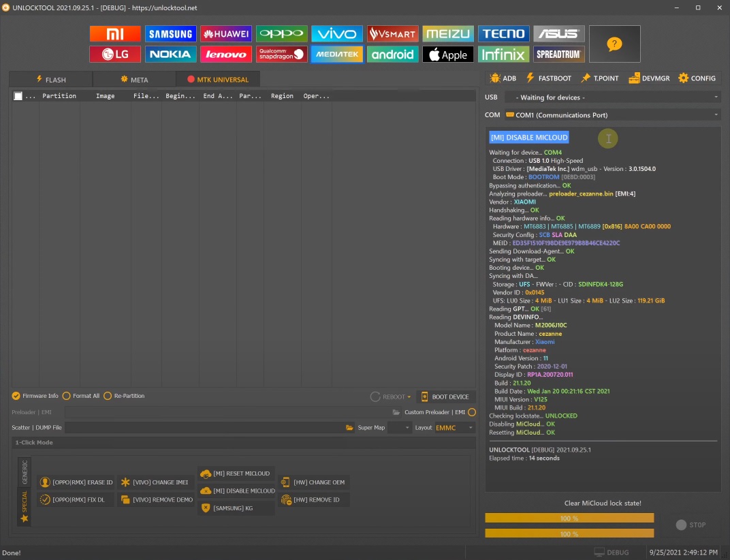Select the Tecno brand logo
This screenshot has height=560, width=730.
[503, 33]
